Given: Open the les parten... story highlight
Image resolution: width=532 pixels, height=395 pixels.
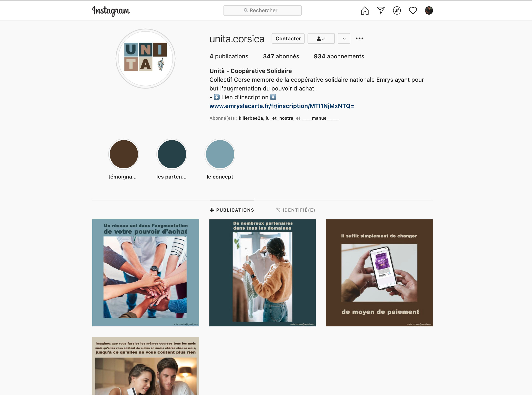Looking at the screenshot, I should coord(172,154).
